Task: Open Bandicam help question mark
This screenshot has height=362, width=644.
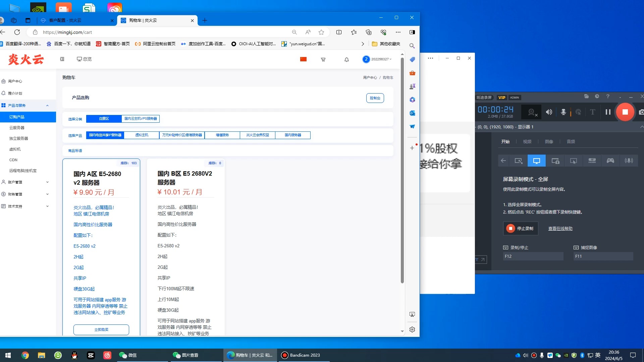Action: click(608, 97)
